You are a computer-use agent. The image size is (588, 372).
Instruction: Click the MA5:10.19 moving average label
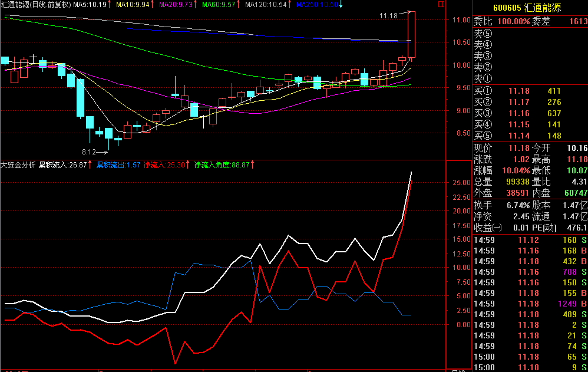(90, 5)
